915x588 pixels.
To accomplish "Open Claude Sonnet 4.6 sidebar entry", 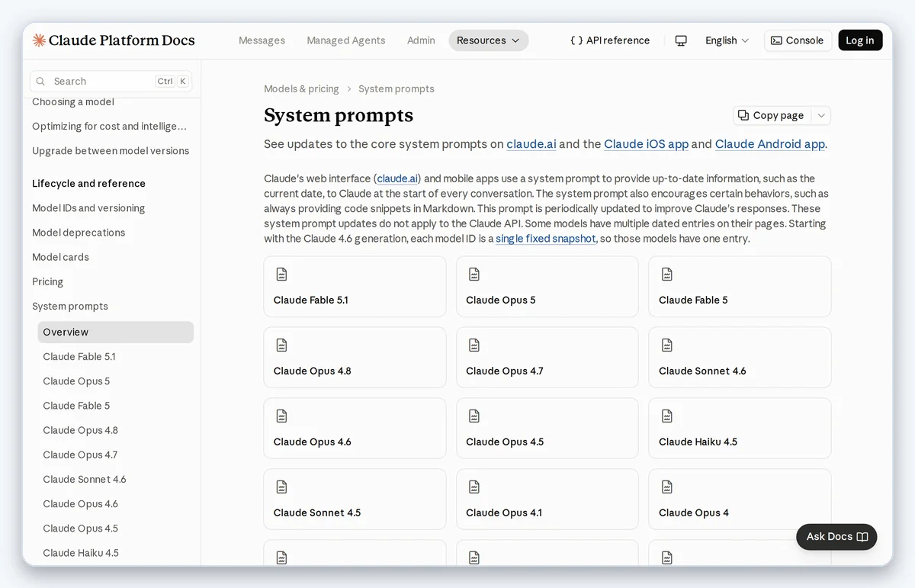I will [85, 480].
